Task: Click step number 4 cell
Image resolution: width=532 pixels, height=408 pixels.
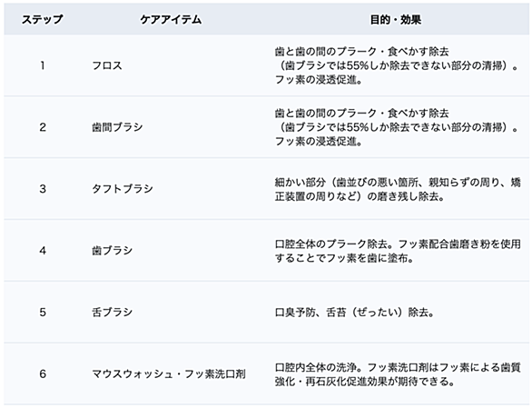Action: click(x=43, y=251)
